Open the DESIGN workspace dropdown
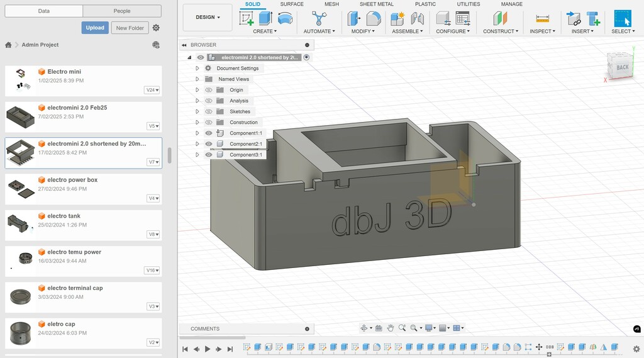Viewport: 644px width, 358px height. [x=208, y=18]
